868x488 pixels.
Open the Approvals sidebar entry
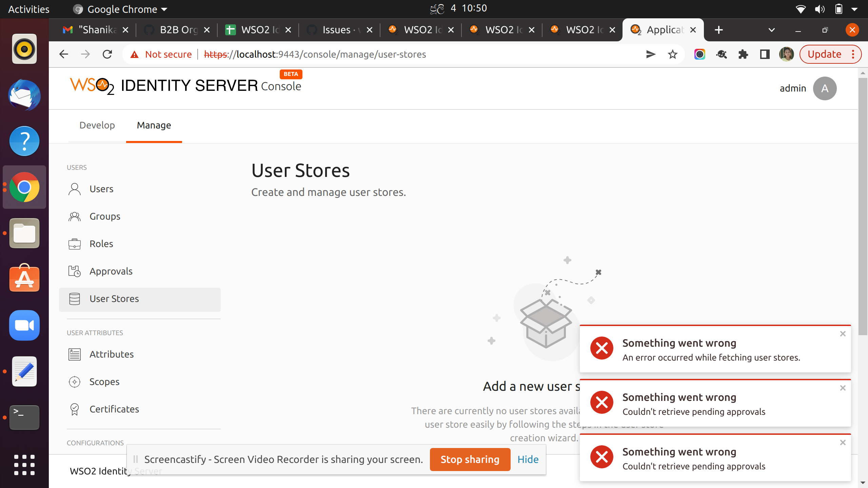111,271
